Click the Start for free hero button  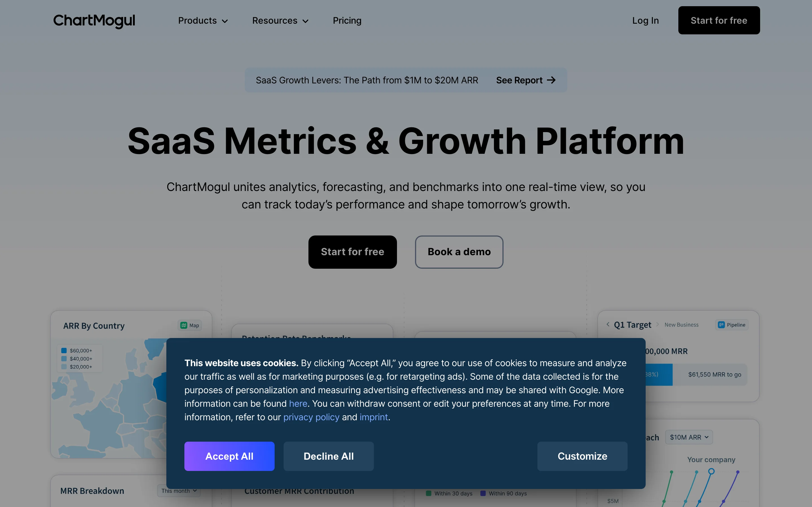352,252
